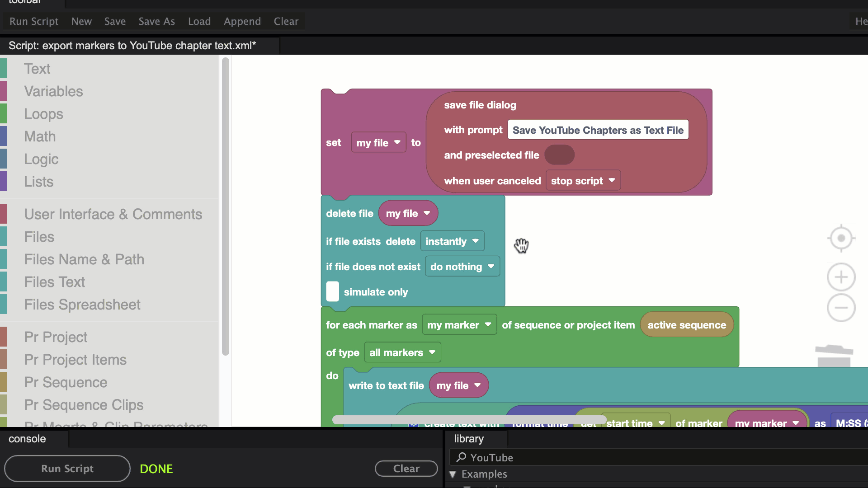The image size is (868, 488).
Task: Open the do nothing dropdown
Action: [462, 267]
